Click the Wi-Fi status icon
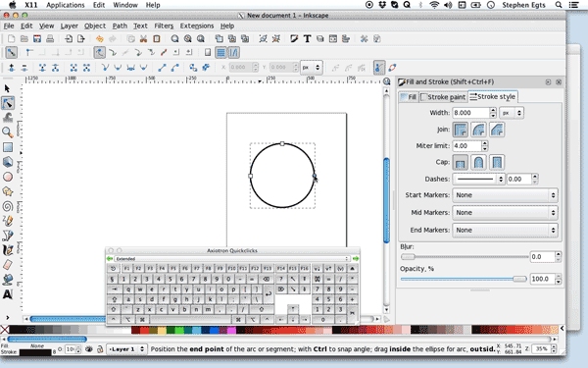 coord(434,5)
